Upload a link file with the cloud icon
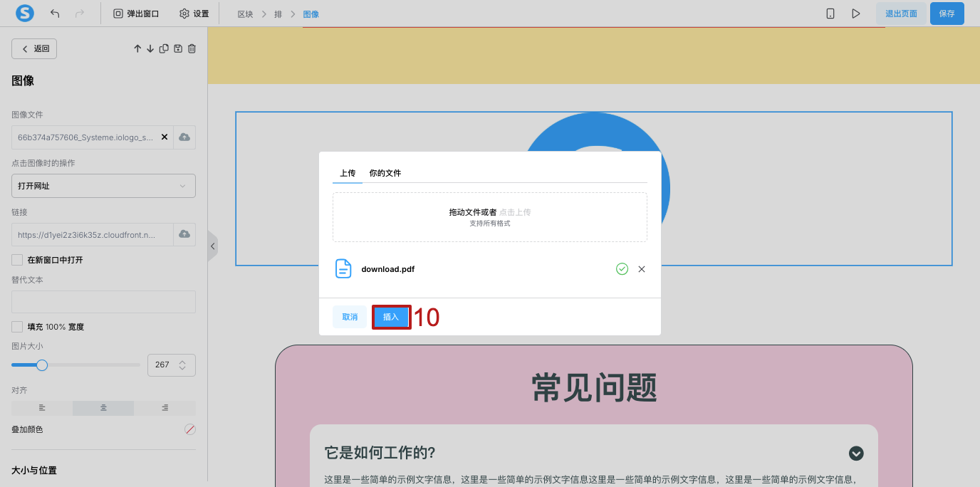980x487 pixels. pos(184,234)
